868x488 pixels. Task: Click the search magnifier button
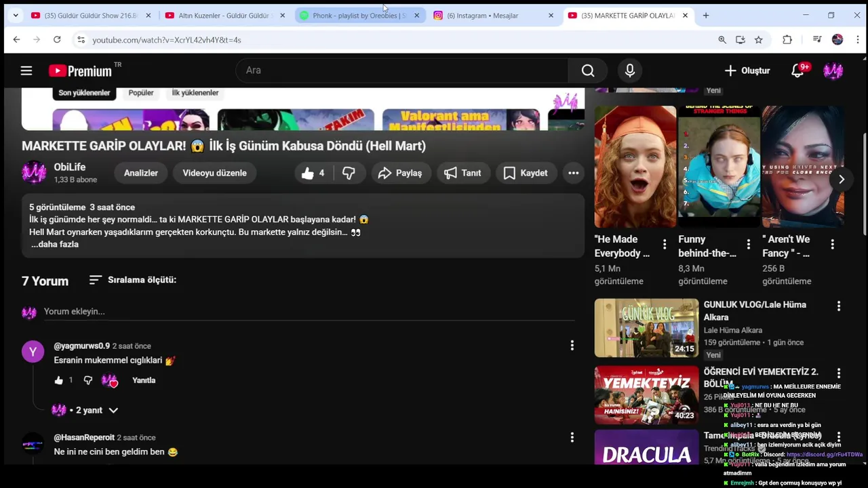coord(588,70)
